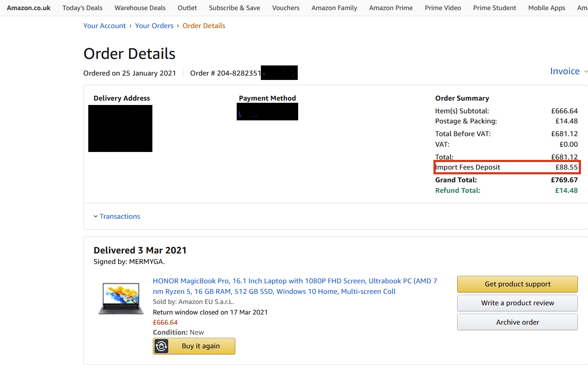588x365 pixels.
Task: Click the Order # 204-8282351 text
Action: pos(226,73)
